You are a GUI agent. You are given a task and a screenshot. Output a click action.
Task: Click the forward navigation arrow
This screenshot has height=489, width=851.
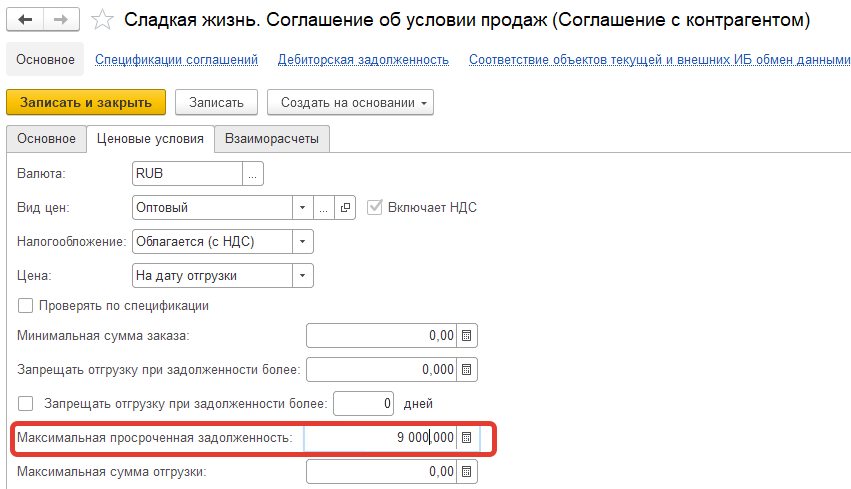(61, 19)
